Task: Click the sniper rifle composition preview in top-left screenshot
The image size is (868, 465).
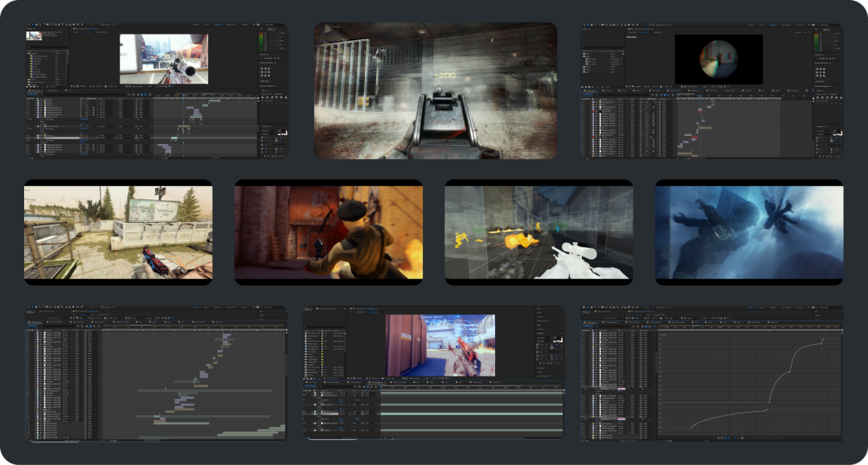Action: point(164,59)
